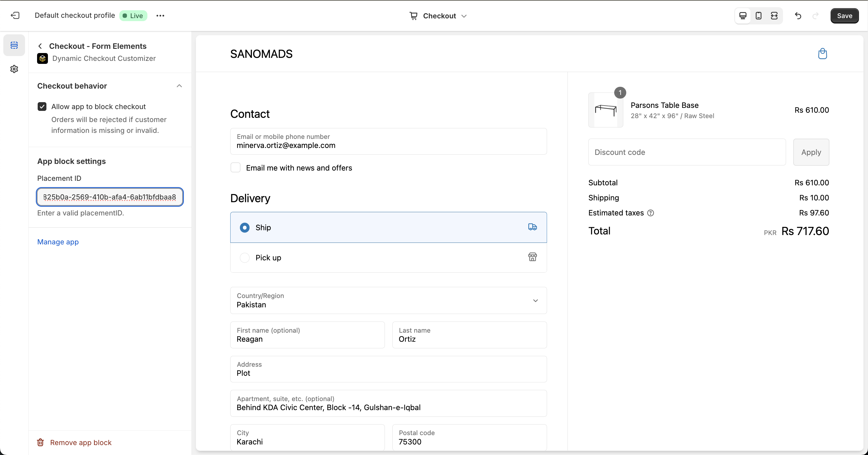This screenshot has width=868, height=455.
Task: Collapse the Checkout behavior section
Action: (179, 86)
